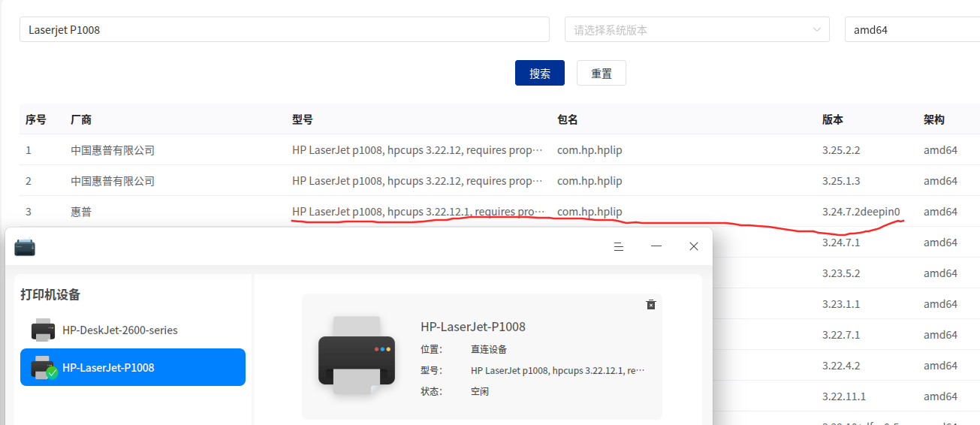Click the 重置 reset button
The image size is (980, 425).
click(x=602, y=73)
